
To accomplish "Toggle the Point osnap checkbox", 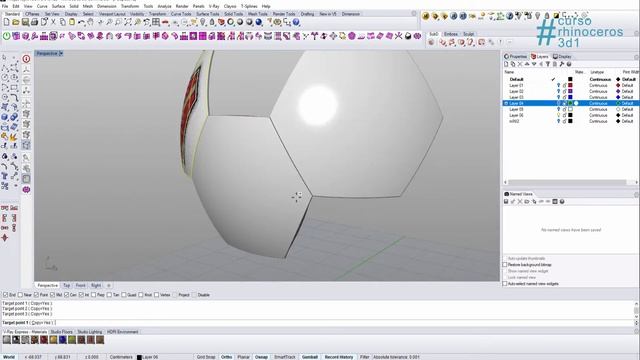I will click(36, 295).
